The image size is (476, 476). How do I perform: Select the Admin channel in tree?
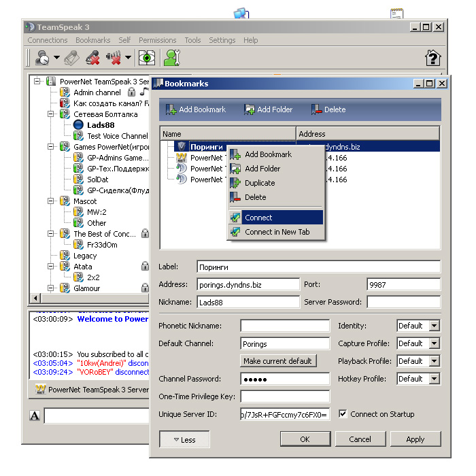[x=97, y=92]
